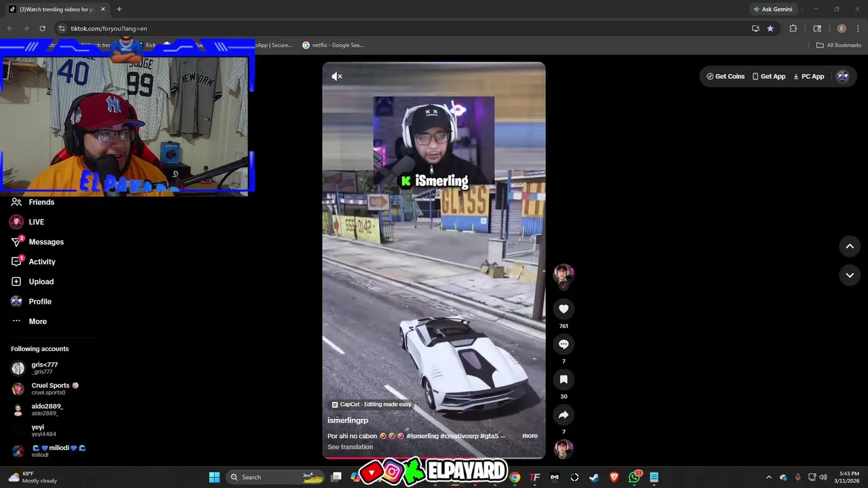The width and height of the screenshot is (868, 488).
Task: Open miliodi following account
Action: pyautogui.click(x=47, y=451)
